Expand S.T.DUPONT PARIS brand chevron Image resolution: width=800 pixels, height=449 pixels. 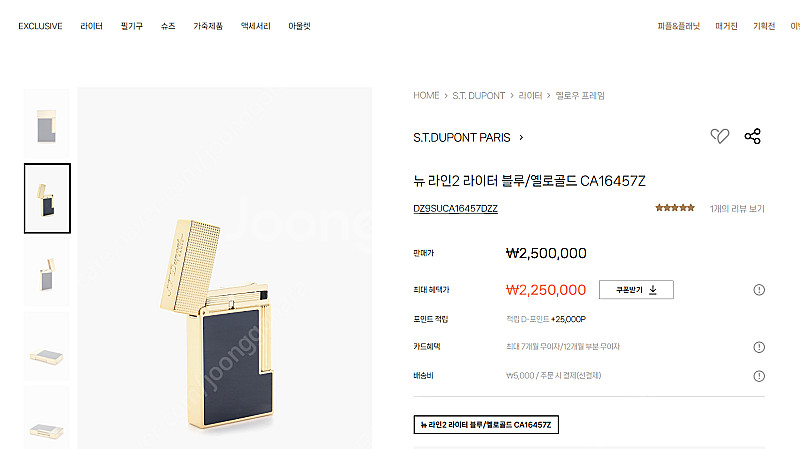521,138
